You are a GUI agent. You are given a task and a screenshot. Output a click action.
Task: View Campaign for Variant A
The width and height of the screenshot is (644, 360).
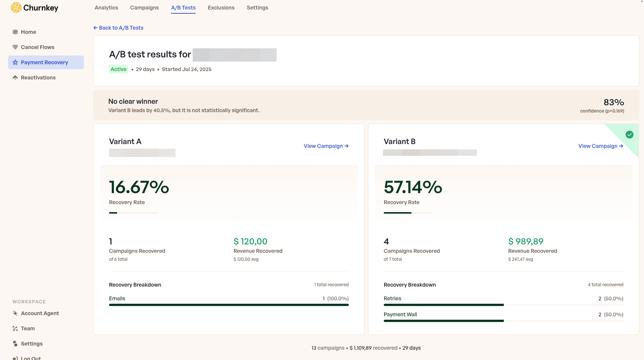pos(326,146)
